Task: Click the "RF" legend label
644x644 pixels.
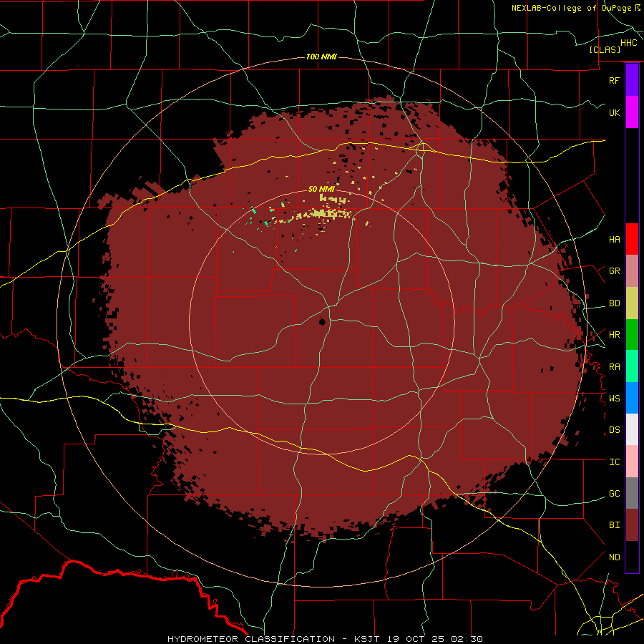Action: (614, 80)
